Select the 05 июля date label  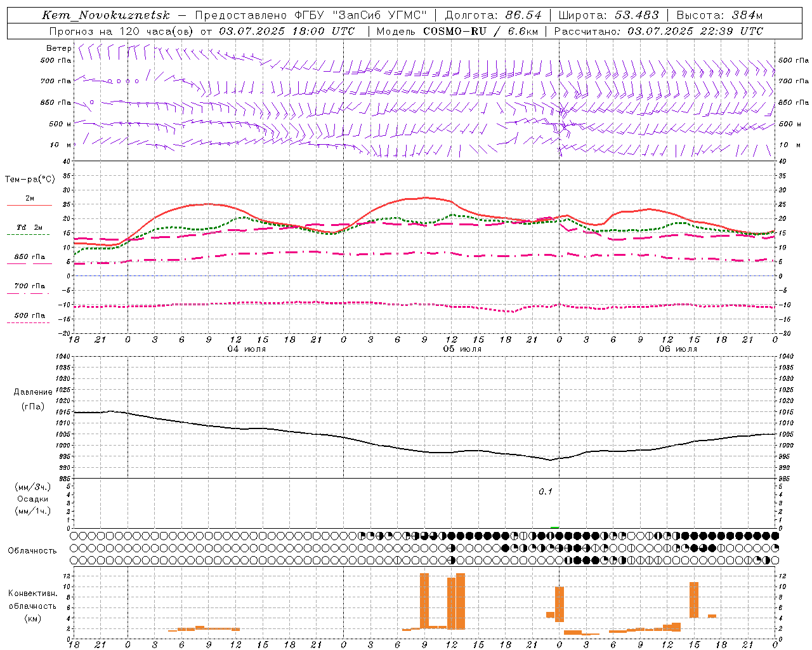(462, 349)
